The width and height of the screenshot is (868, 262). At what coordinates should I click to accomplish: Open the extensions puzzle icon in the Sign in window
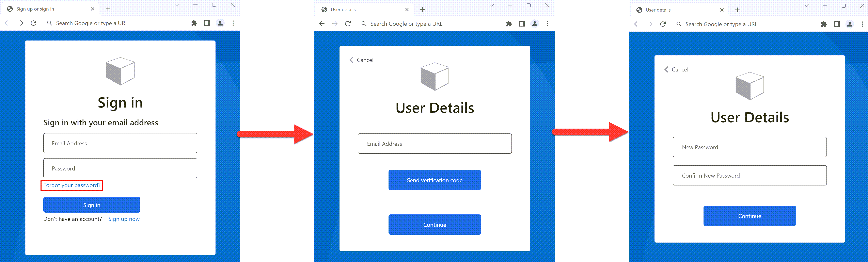(194, 23)
